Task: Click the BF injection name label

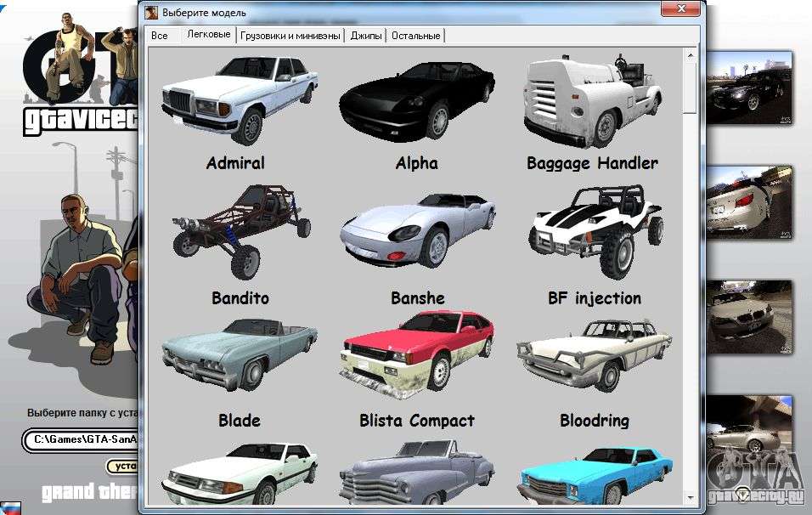Action: (x=595, y=298)
